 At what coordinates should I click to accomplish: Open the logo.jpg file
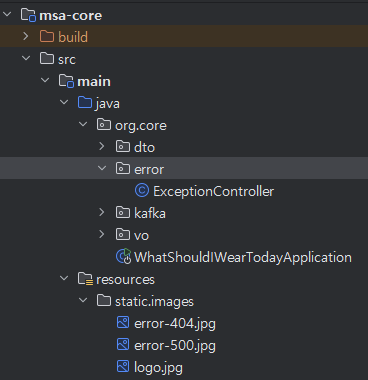(158, 368)
